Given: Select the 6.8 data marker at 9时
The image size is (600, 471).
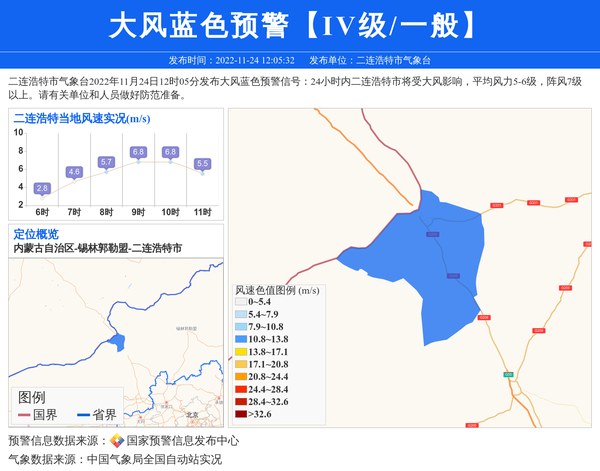Looking at the screenshot, I should (138, 152).
